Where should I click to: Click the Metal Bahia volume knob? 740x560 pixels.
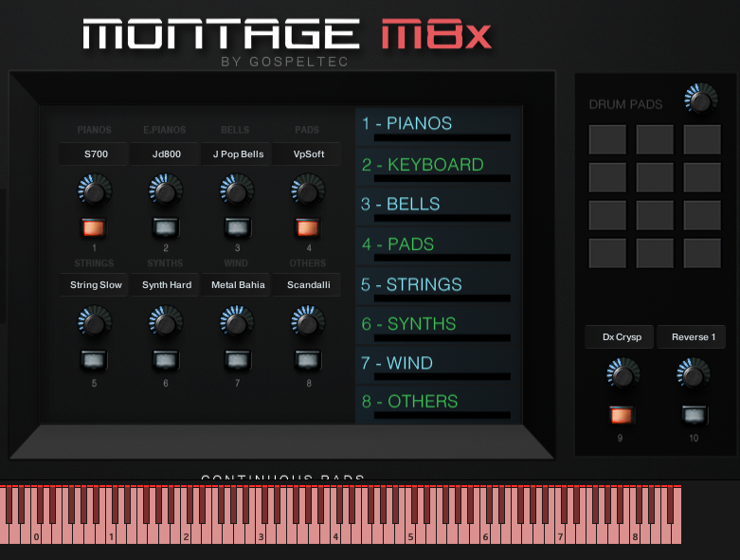click(x=237, y=322)
